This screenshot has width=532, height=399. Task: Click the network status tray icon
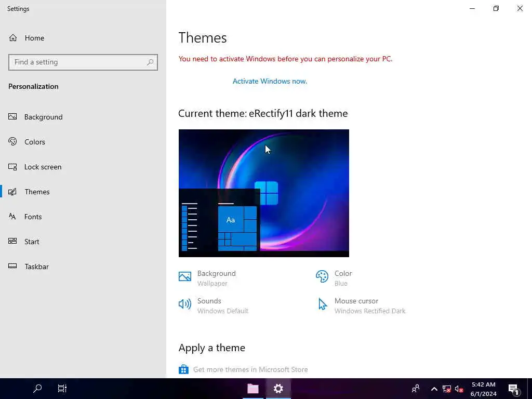point(446,389)
